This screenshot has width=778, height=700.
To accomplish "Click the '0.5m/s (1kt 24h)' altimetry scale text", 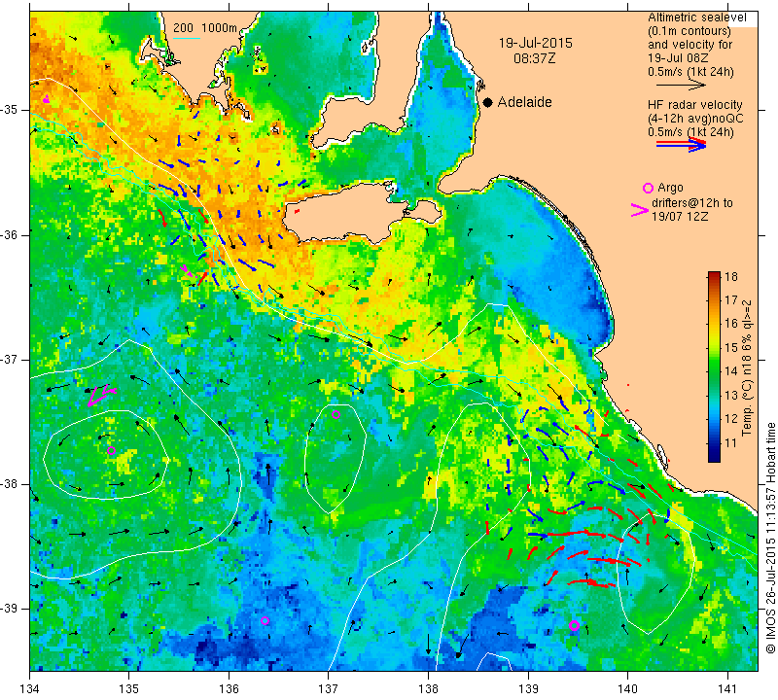I will 690,72.
